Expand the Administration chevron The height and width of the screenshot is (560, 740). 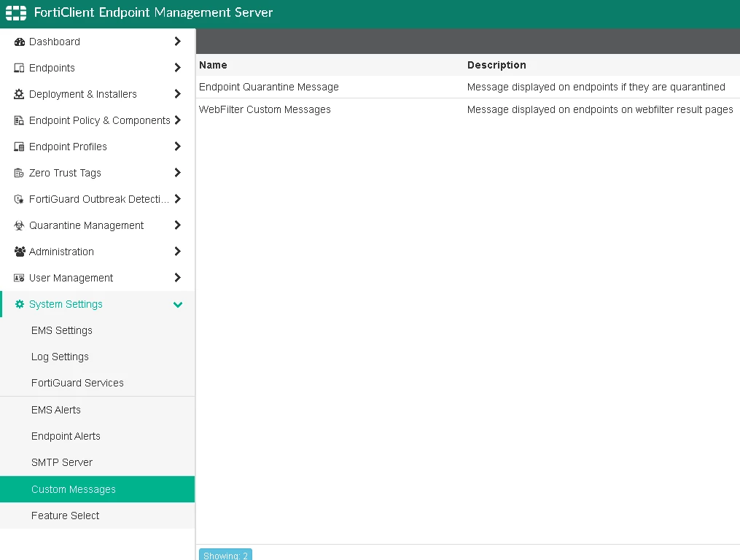click(177, 251)
